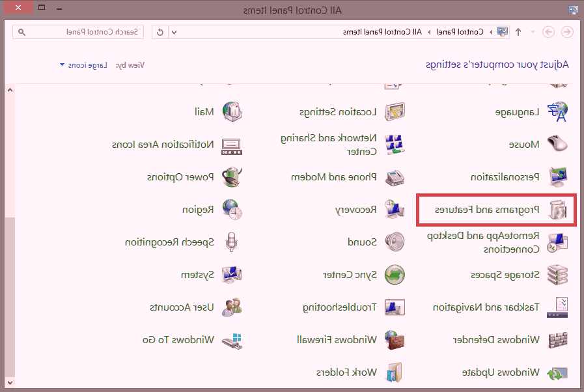584x392 pixels.
Task: Open the User Accounts link
Action: pyautogui.click(x=182, y=307)
